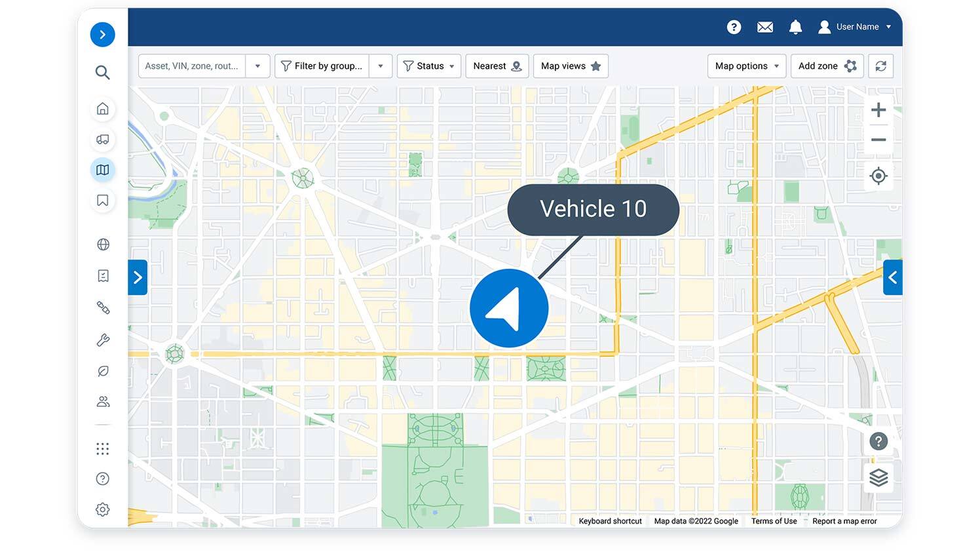Open the groups icon in the sidebar
Viewport: 980px width, 552px height.
(102, 401)
